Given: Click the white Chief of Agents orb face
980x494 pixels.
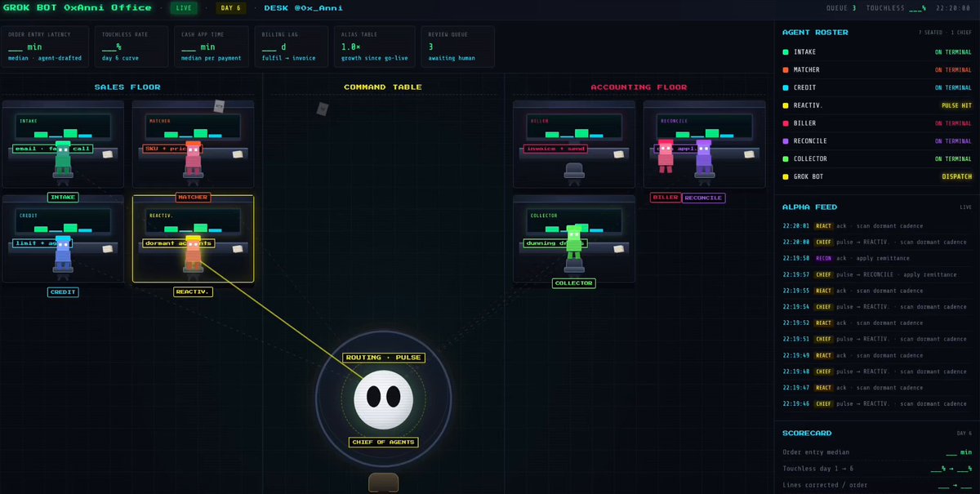Looking at the screenshot, I should click(x=383, y=398).
